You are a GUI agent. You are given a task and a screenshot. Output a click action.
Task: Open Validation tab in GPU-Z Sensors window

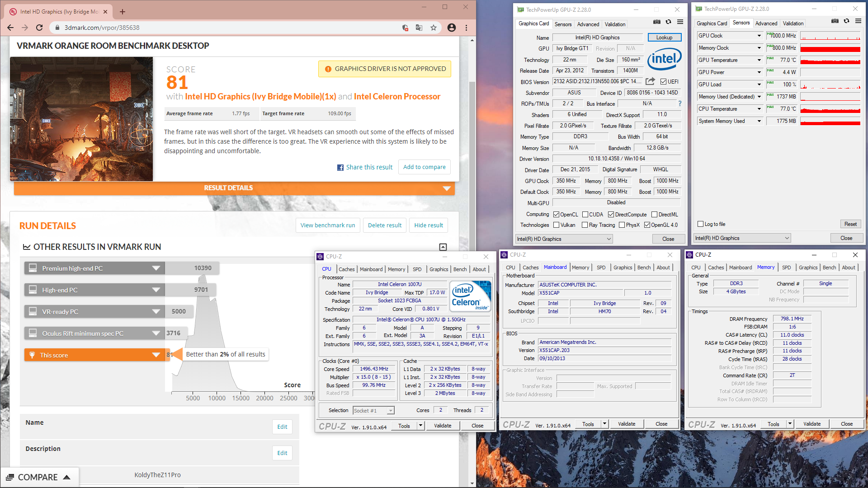point(793,23)
